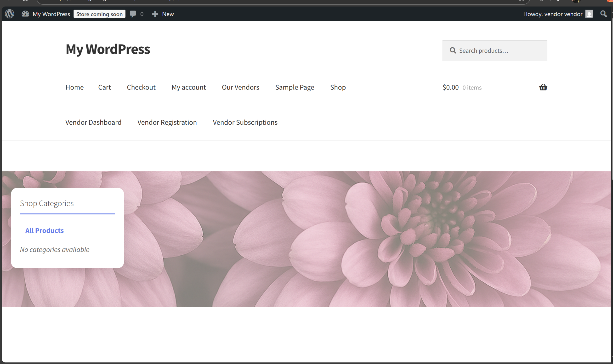Visit Our Vendors page
The width and height of the screenshot is (613, 364).
tap(240, 87)
